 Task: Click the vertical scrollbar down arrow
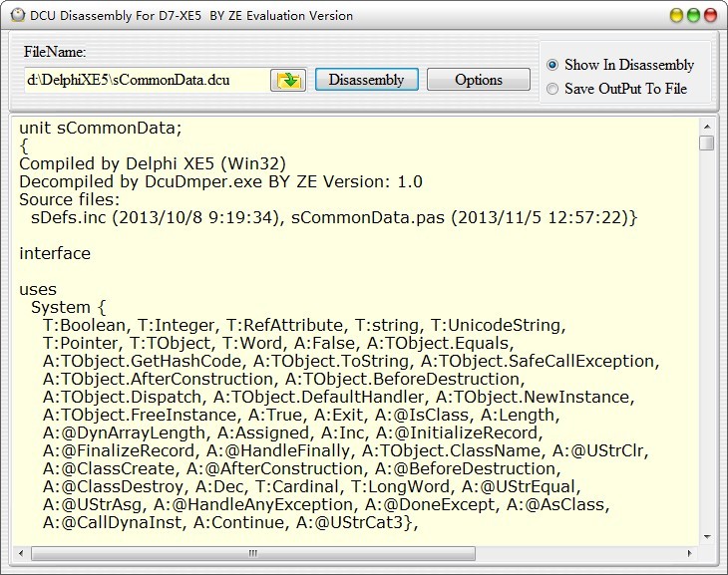pyautogui.click(x=706, y=537)
